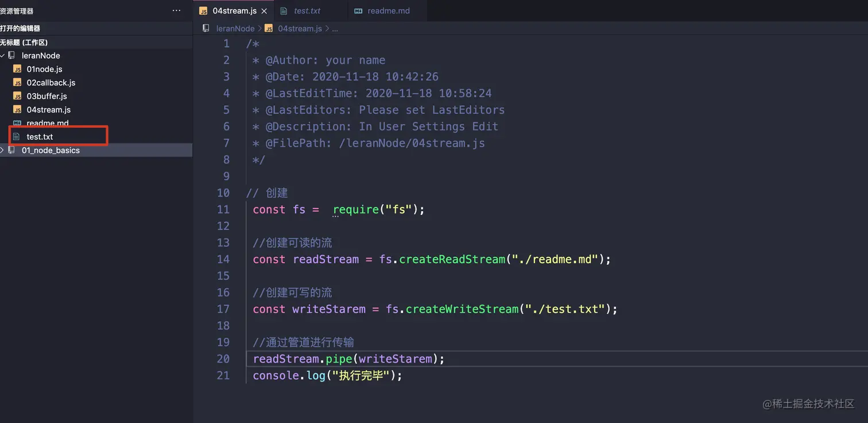Image resolution: width=868 pixels, height=423 pixels.
Task: Click the @Description comment line
Action: coord(375,126)
